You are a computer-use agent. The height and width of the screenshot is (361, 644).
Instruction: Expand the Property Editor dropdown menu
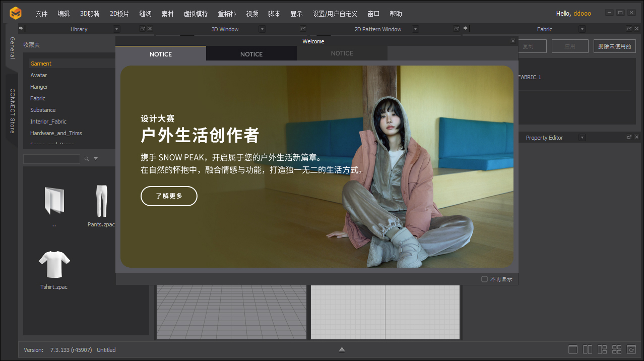point(582,137)
